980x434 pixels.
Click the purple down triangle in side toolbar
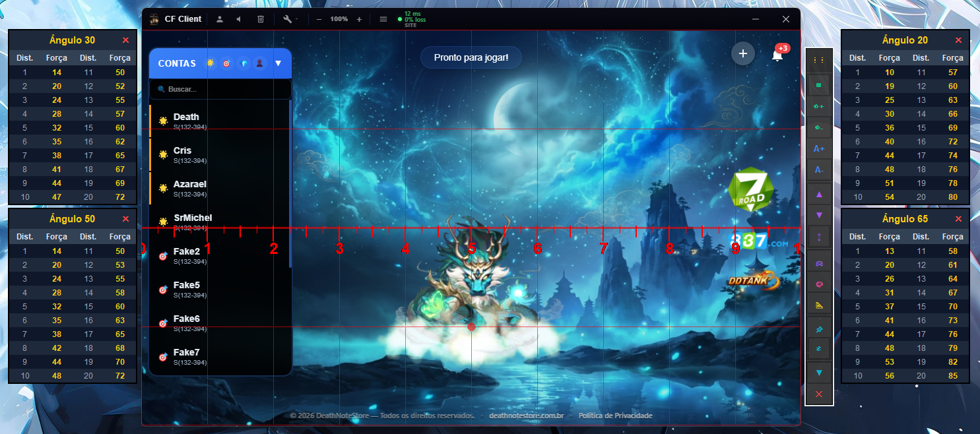(819, 216)
